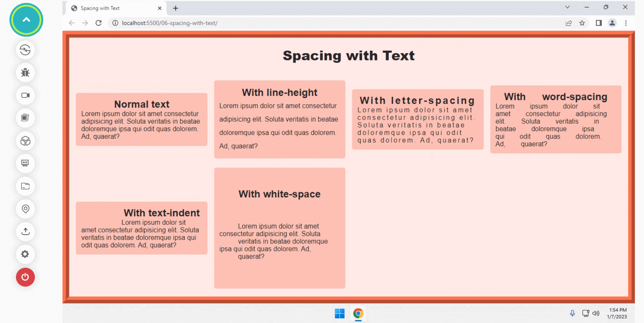This screenshot has width=644, height=323.
Task: Reload the page with the refresh icon
Action: 98,23
